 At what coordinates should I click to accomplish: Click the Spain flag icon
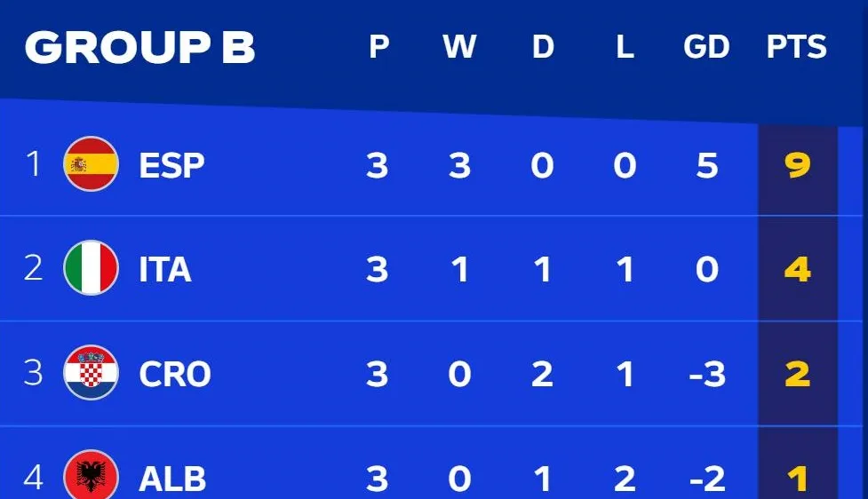(91, 163)
